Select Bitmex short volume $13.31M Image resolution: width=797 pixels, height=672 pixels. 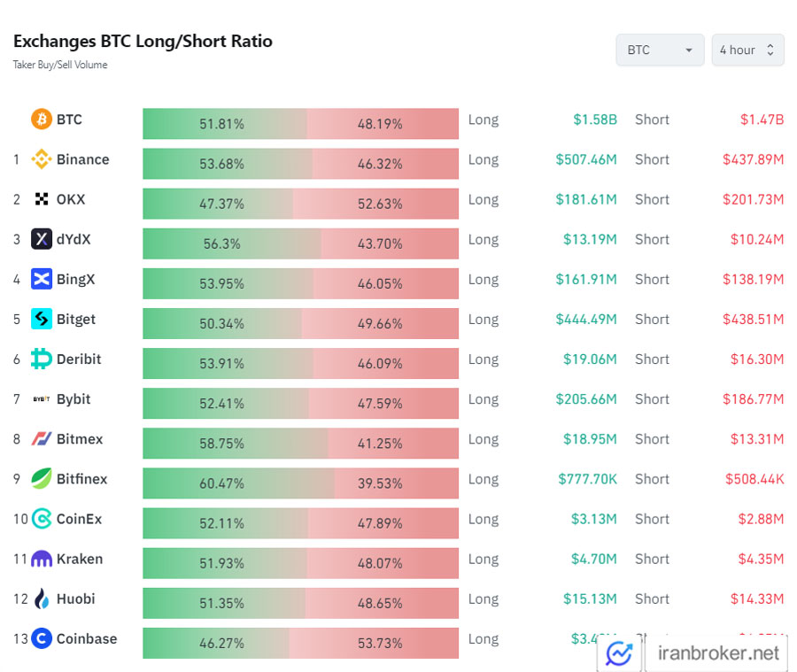pos(757,438)
